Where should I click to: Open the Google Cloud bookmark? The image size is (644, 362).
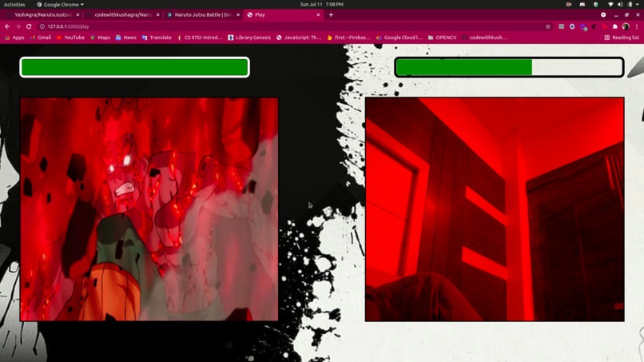click(400, 38)
